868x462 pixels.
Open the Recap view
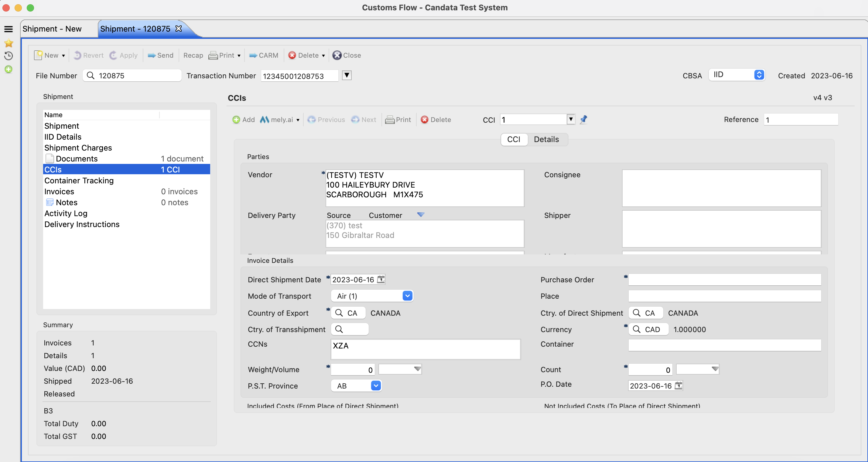[193, 55]
